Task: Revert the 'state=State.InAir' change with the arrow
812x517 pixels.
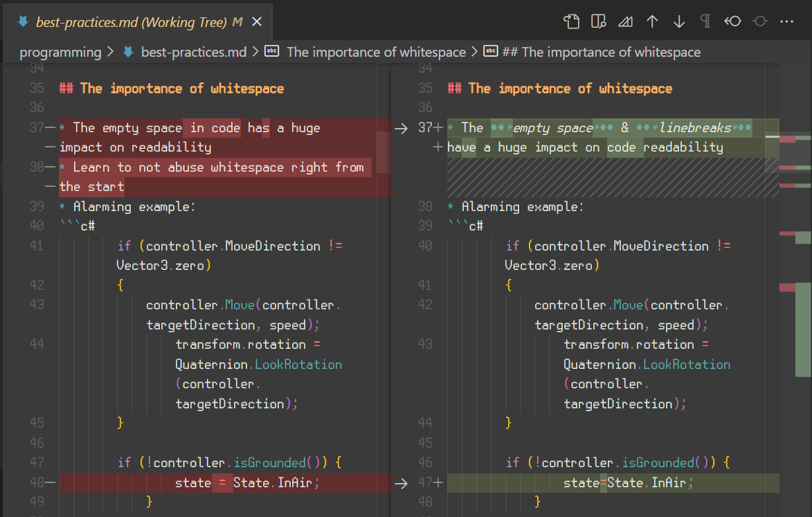Action: pos(401,483)
